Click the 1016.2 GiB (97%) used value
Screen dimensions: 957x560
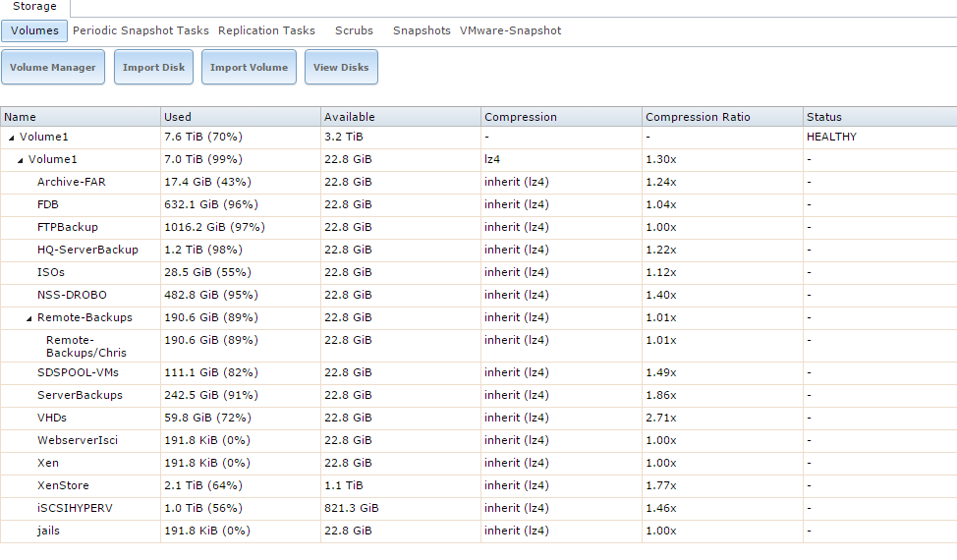214,227
